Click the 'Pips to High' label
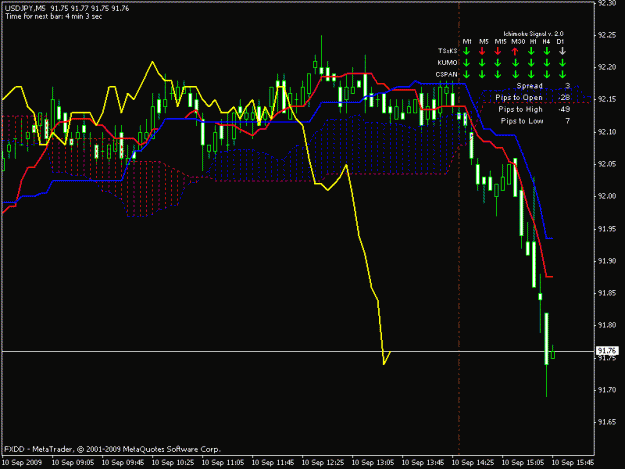Viewport: 625px width, 469px height. 520,109
